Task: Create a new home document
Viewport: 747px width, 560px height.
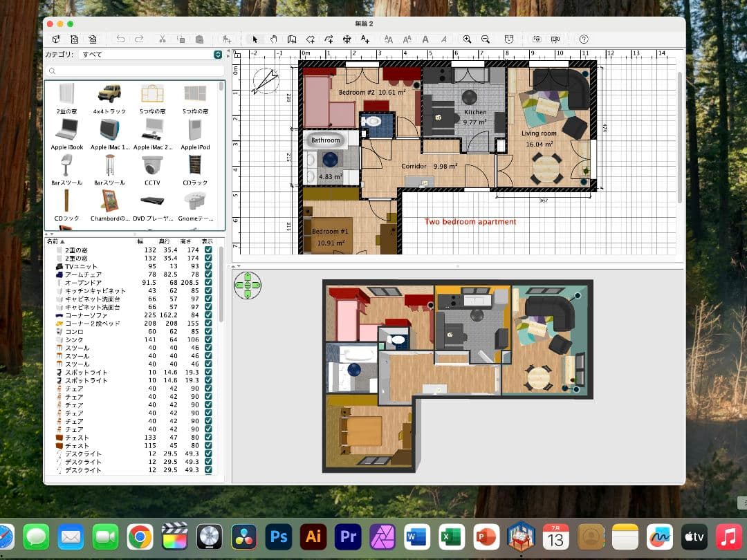Action: pyautogui.click(x=57, y=39)
